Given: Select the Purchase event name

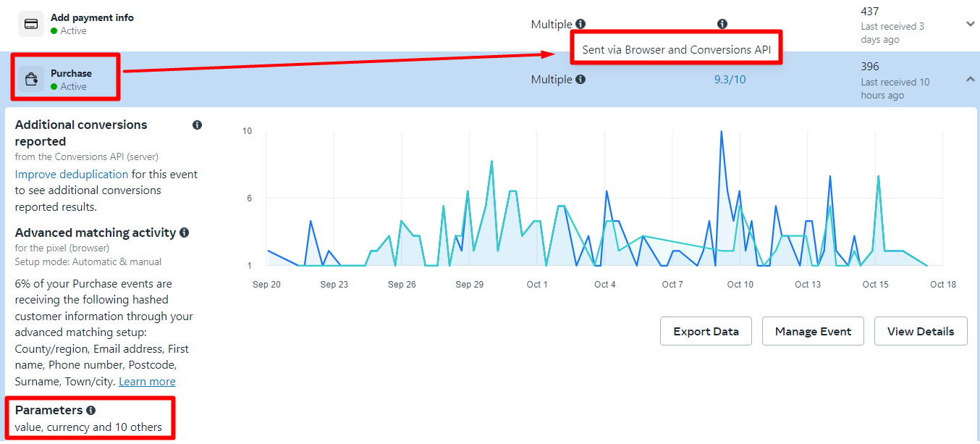Looking at the screenshot, I should click(71, 73).
